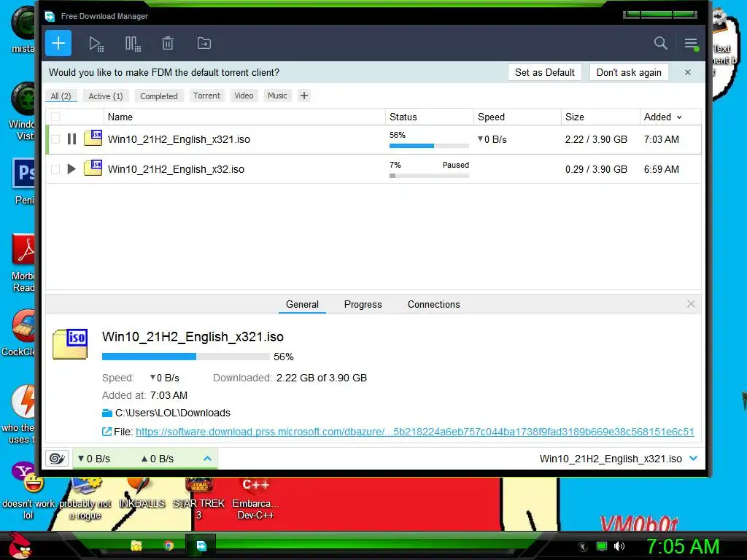The image size is (747, 560).
Task: Close the details panel
Action: point(691,304)
